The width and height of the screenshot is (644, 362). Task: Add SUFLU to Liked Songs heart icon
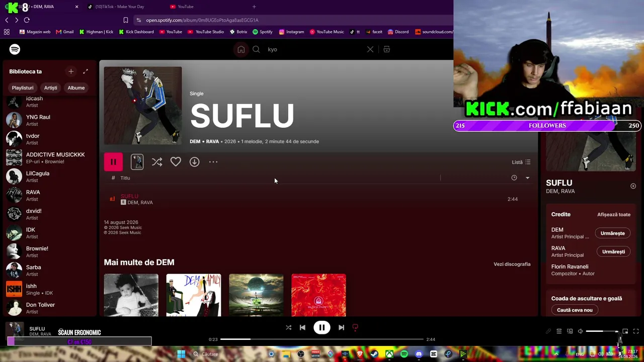point(176,162)
